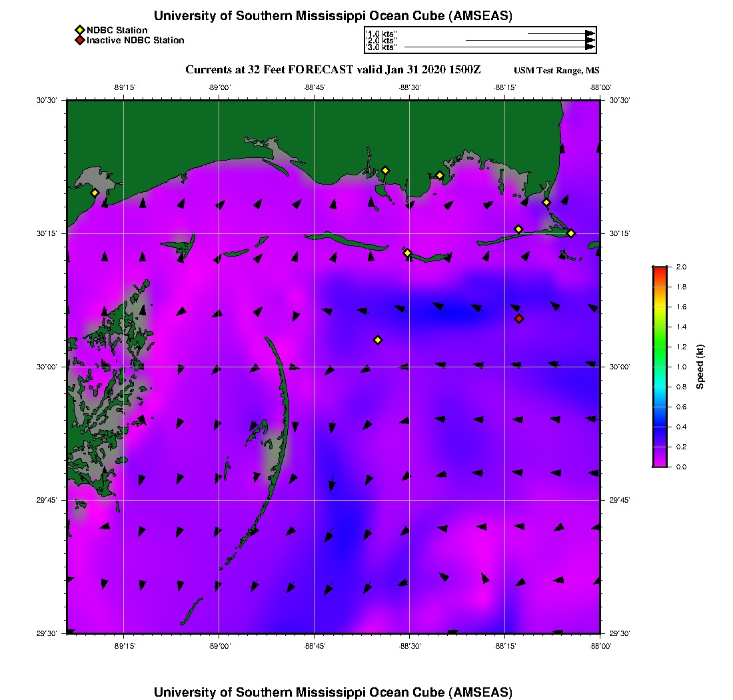Select the westernmost yellow NDBC station marker
The width and height of the screenshot is (733, 700).
95,193
